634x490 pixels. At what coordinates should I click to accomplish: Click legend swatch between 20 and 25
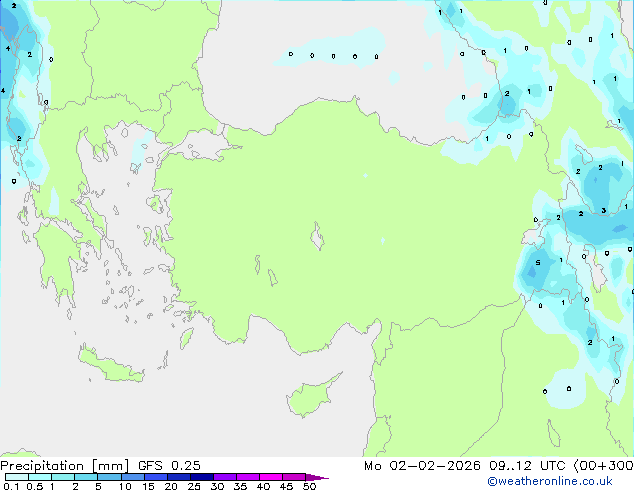[x=178, y=477]
